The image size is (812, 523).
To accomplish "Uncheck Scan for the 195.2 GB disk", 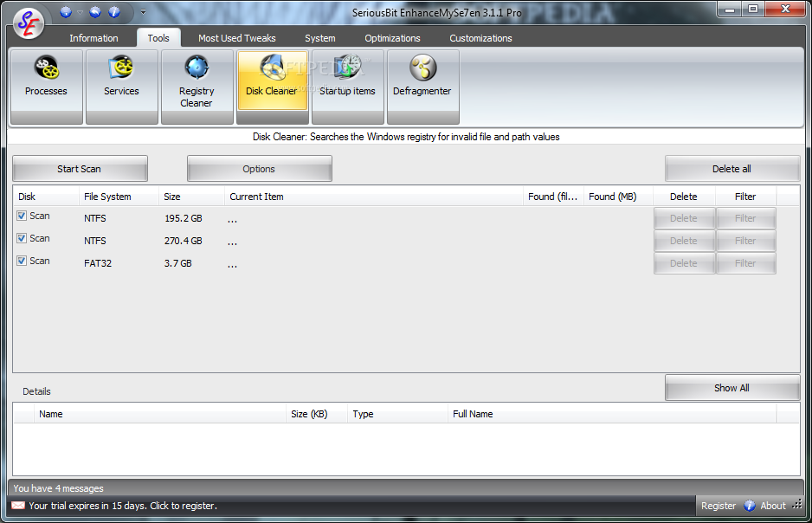I will tap(22, 216).
